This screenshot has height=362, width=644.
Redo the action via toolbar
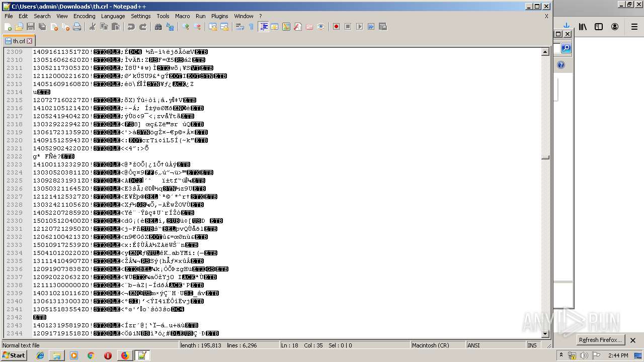(143, 27)
